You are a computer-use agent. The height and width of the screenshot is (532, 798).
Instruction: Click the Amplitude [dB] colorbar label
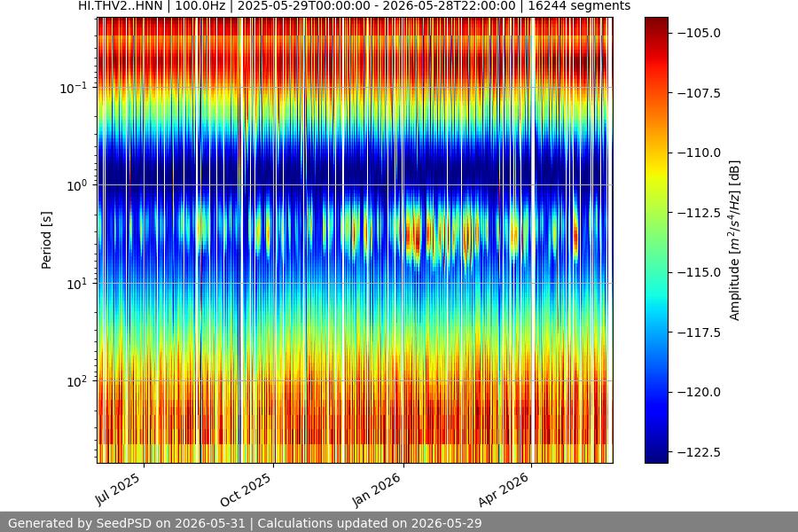pos(734,240)
